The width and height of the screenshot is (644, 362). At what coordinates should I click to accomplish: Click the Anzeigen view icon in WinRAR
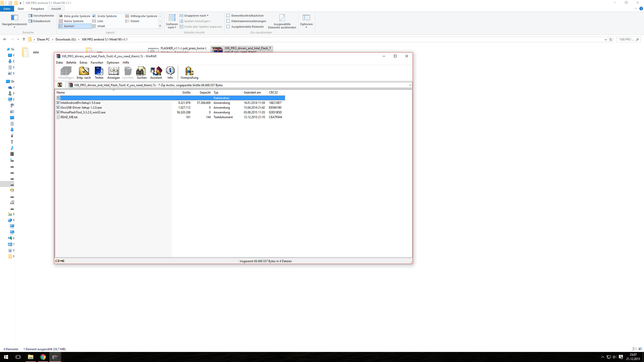[x=113, y=73]
